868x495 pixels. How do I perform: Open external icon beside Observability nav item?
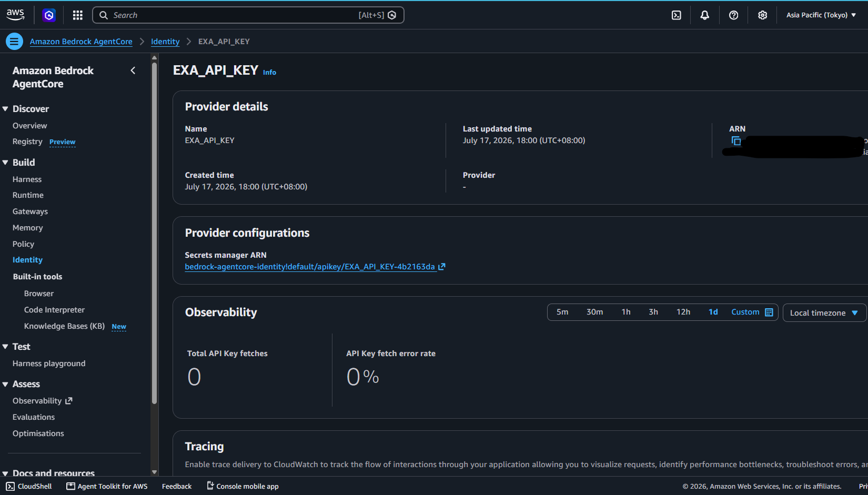pos(69,401)
